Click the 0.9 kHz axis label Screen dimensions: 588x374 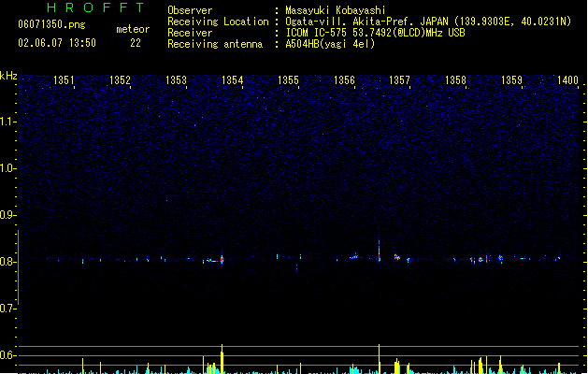point(7,215)
